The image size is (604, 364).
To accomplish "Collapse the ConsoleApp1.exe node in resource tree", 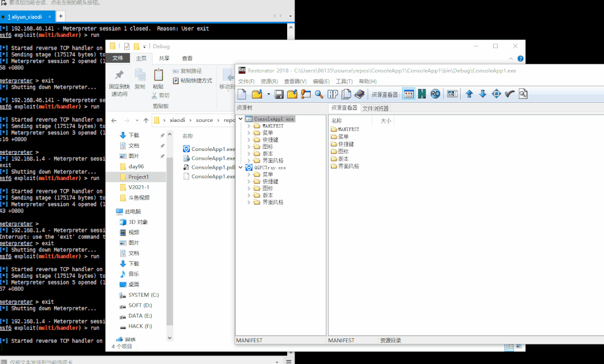I will [x=241, y=119].
